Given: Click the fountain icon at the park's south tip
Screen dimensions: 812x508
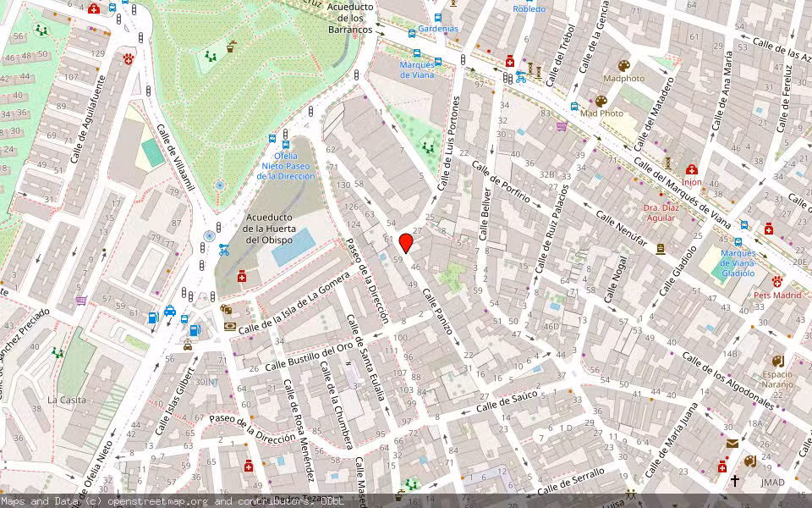Looking at the screenshot, I should click(x=220, y=185).
